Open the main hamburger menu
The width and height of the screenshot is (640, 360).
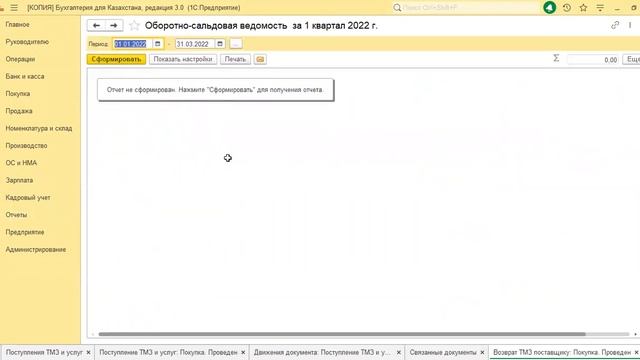coord(14,8)
